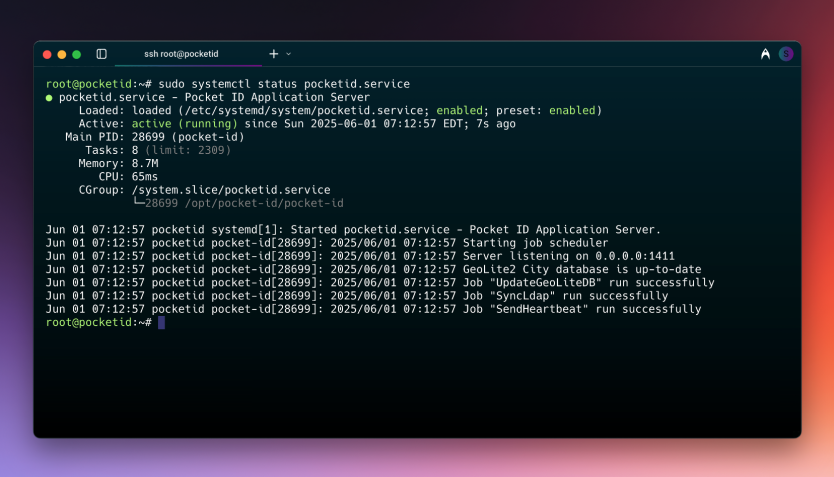Click the first 'root@pocketid' prompt at top

click(x=89, y=84)
